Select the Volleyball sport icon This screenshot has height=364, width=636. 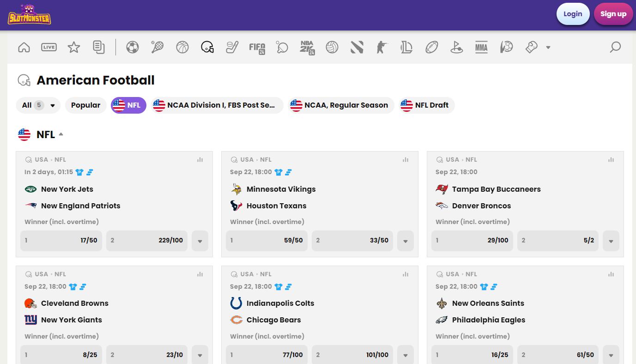click(332, 47)
